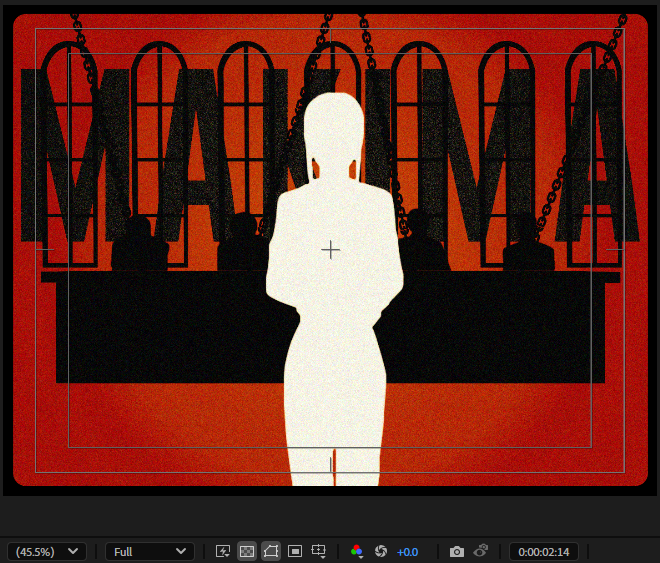Open grid and guide options

[319, 551]
